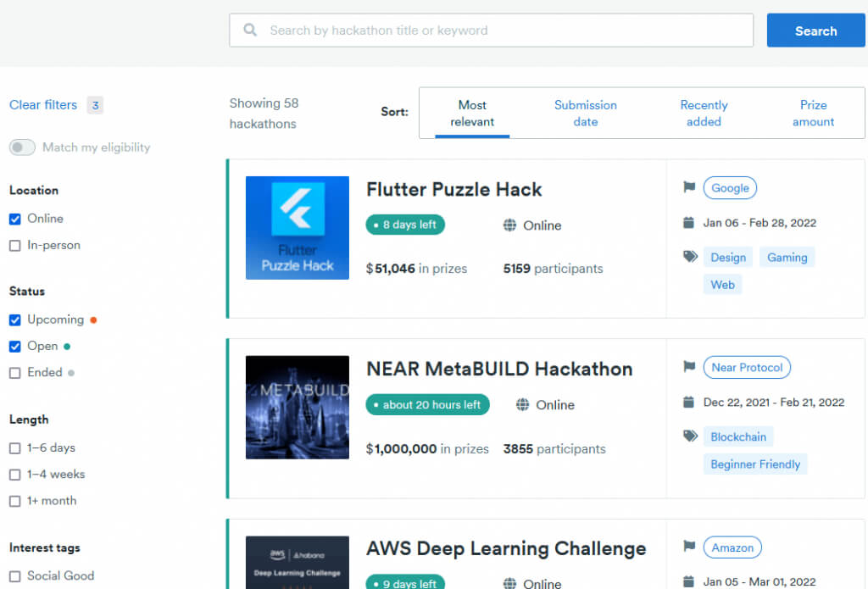This screenshot has width=868, height=589.
Task: Click the filter count badge showing 3
Action: point(95,104)
